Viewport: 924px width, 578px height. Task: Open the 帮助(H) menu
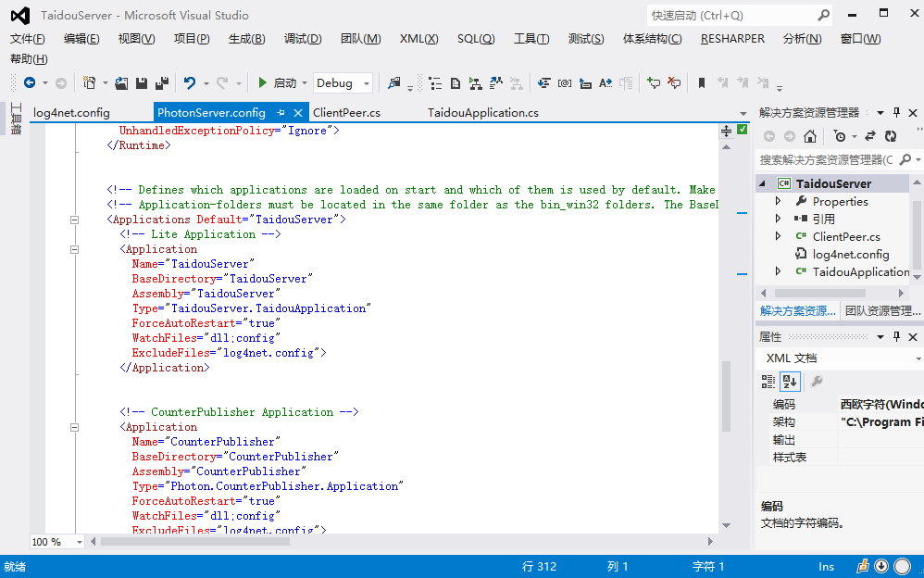pos(29,59)
